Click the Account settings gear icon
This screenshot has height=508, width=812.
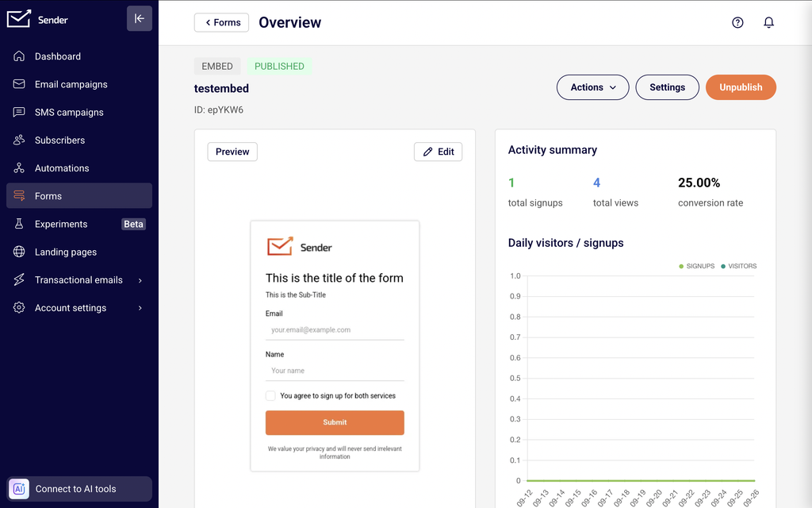tap(19, 308)
